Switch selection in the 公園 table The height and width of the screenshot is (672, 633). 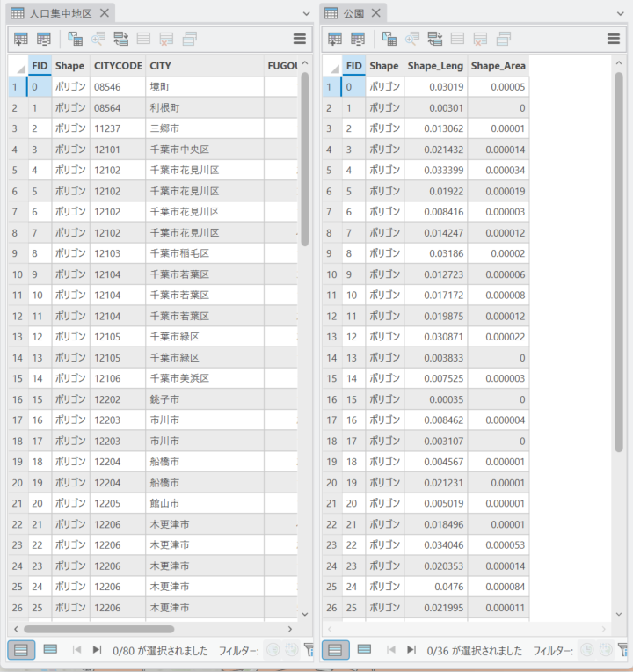[x=434, y=39]
